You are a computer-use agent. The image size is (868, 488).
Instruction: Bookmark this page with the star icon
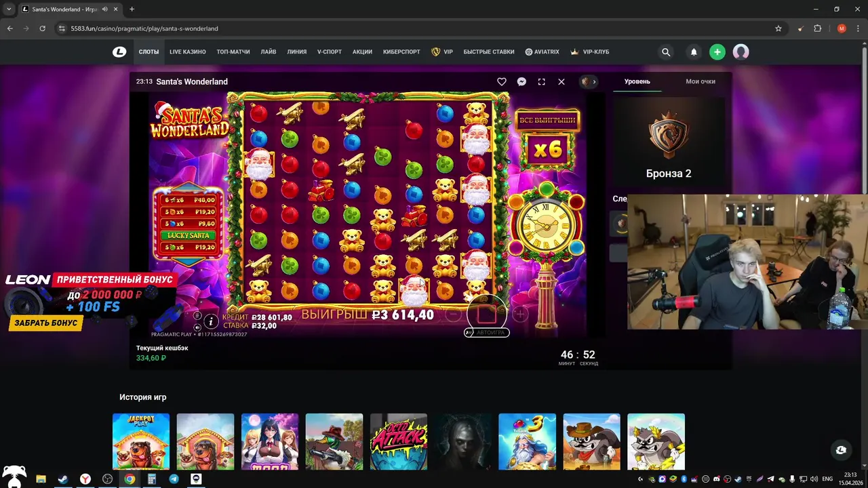778,28
